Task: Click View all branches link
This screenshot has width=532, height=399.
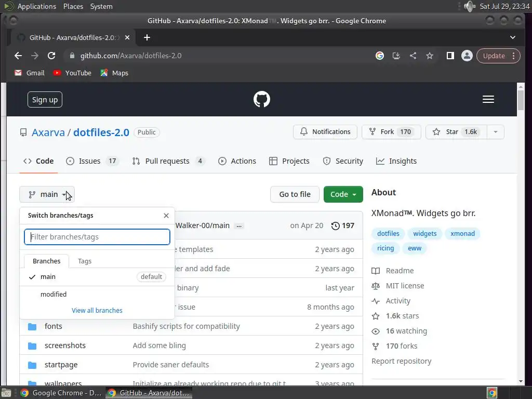Action: [97, 311]
